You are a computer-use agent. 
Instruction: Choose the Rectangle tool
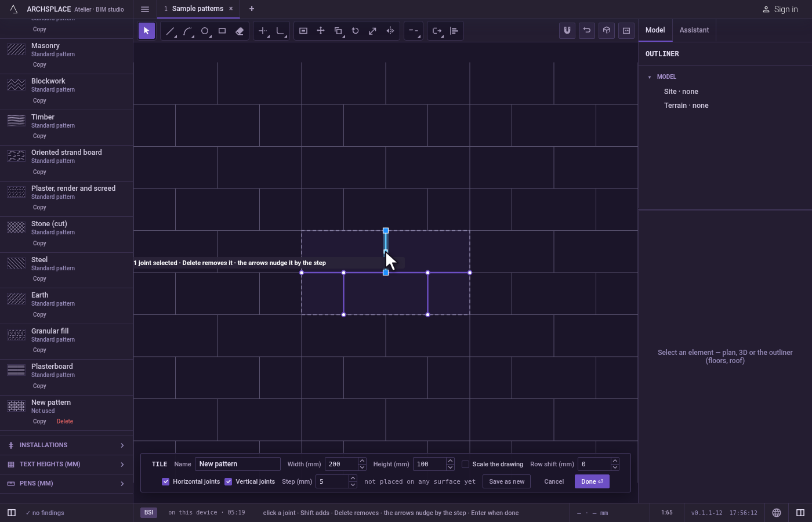(x=222, y=31)
